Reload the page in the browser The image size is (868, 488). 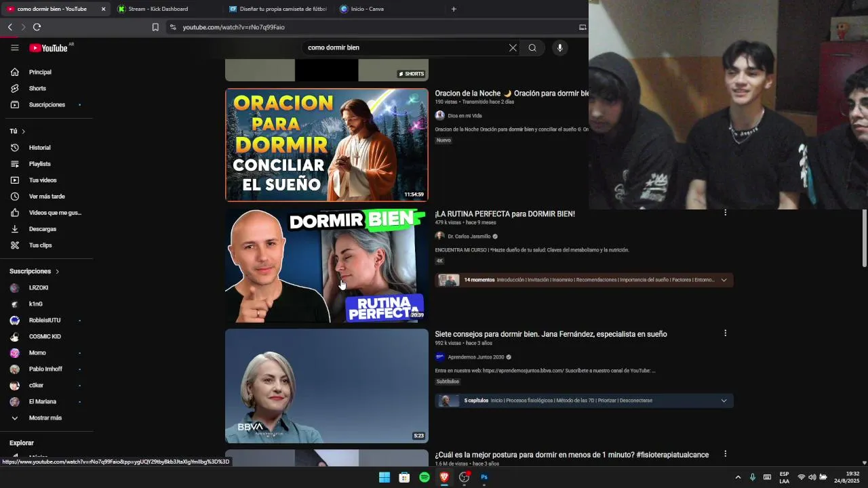pos(37,27)
